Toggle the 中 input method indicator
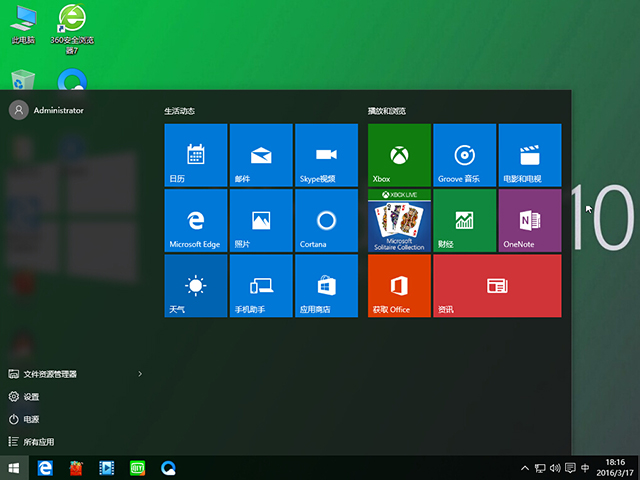Image resolution: width=640 pixels, height=480 pixels. coord(585,468)
